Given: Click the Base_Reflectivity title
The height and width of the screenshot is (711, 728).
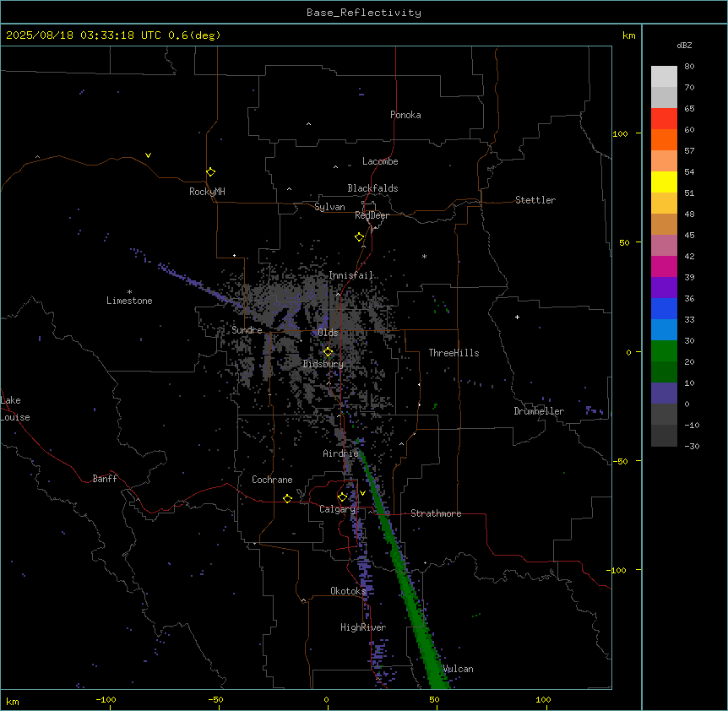Looking at the screenshot, I should click(364, 13).
